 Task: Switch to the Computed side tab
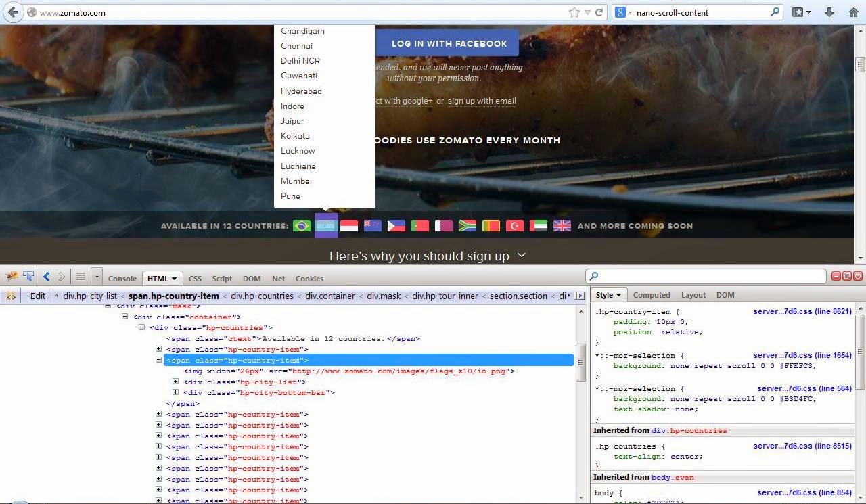pyautogui.click(x=652, y=295)
